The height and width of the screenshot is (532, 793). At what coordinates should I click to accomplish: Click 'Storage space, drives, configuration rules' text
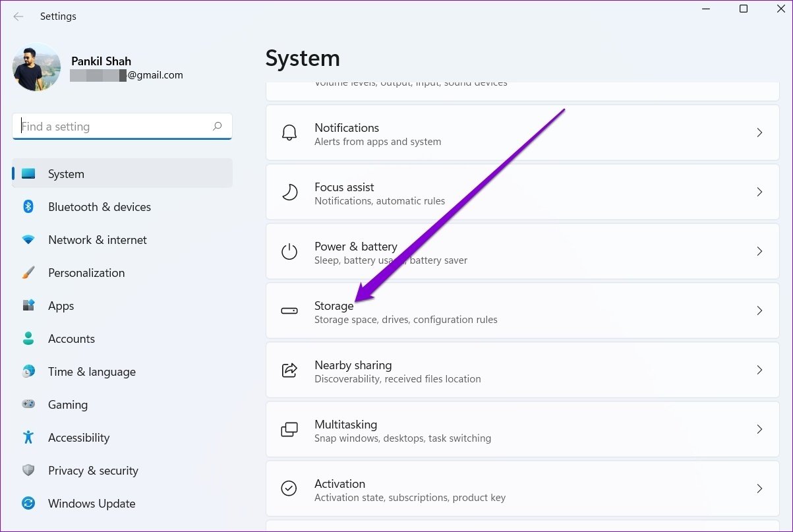pos(406,320)
